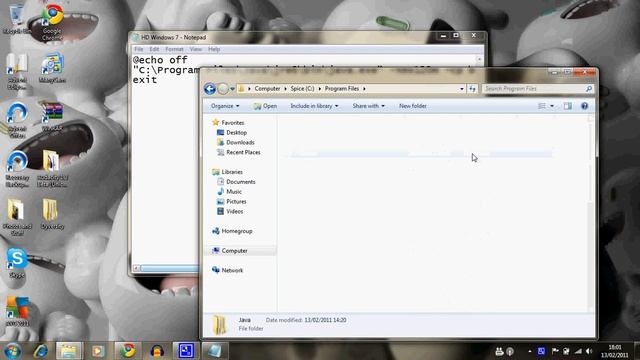
Task: Select Downloads under Favorites
Action: coord(236,142)
